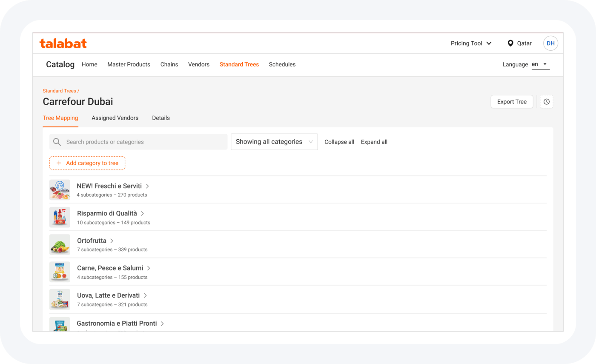Viewport: 596px width, 364px height.
Task: Click the Catalog heading
Action: click(60, 65)
